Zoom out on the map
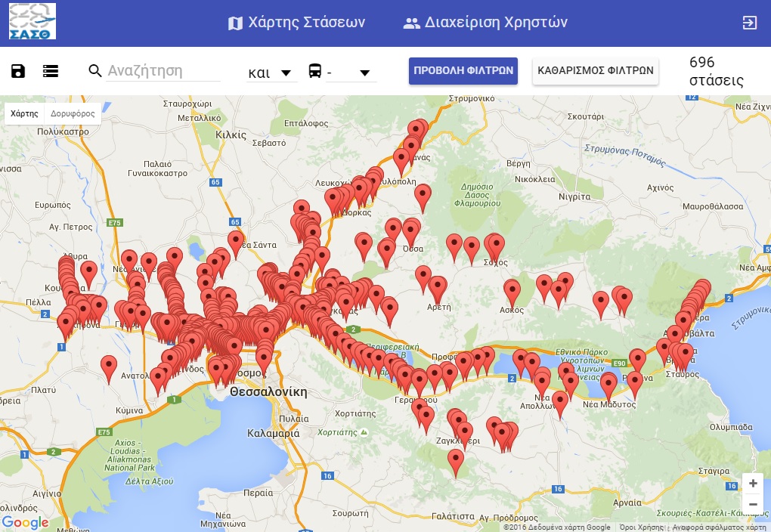 tap(753, 504)
